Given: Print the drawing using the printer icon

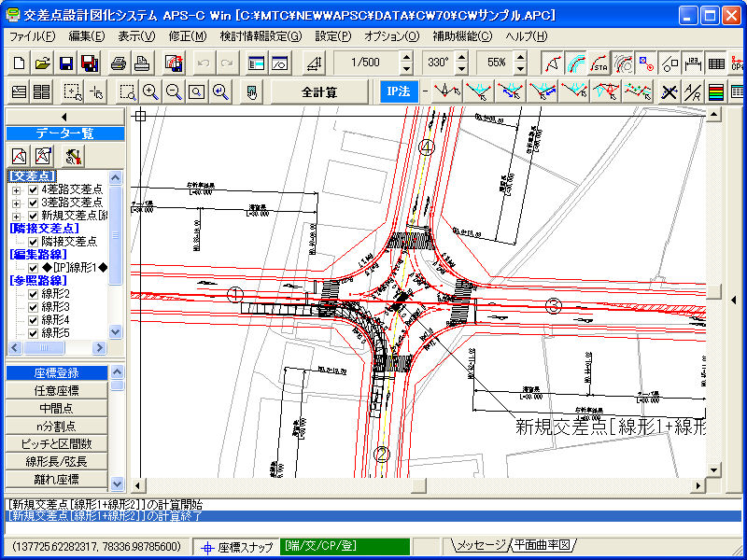Looking at the screenshot, I should point(120,63).
